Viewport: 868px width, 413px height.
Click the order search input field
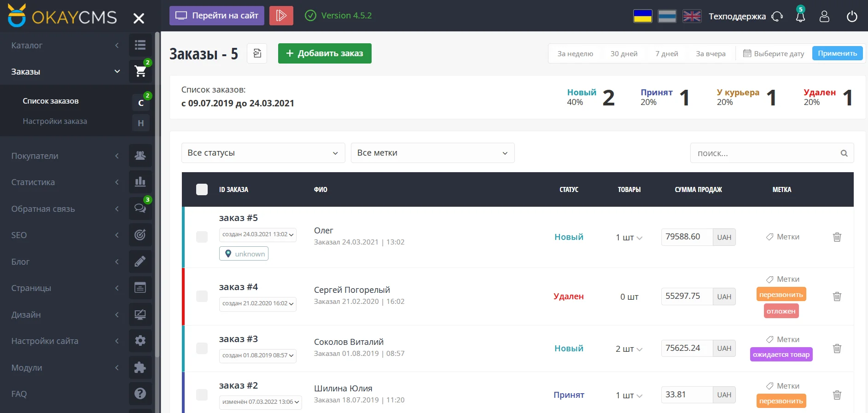click(772, 153)
